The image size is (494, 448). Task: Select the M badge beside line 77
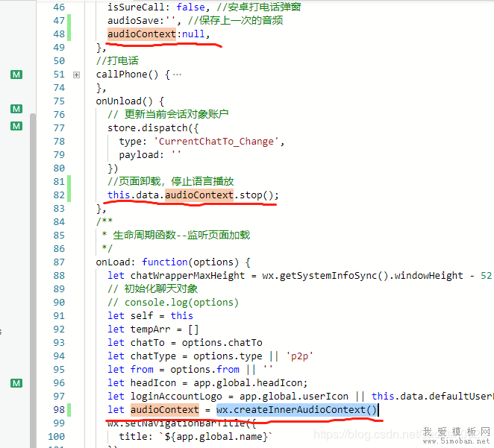click(x=16, y=126)
